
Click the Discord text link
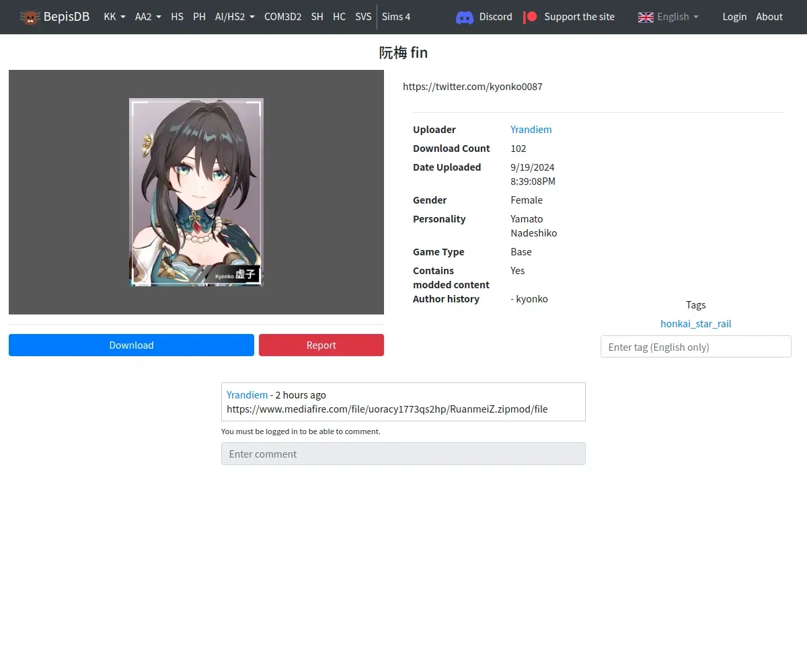[x=496, y=17]
